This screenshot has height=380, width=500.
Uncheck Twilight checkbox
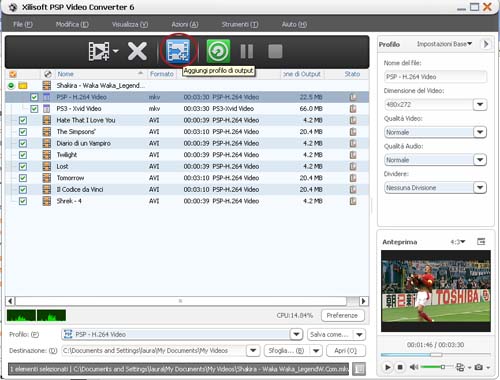point(23,155)
